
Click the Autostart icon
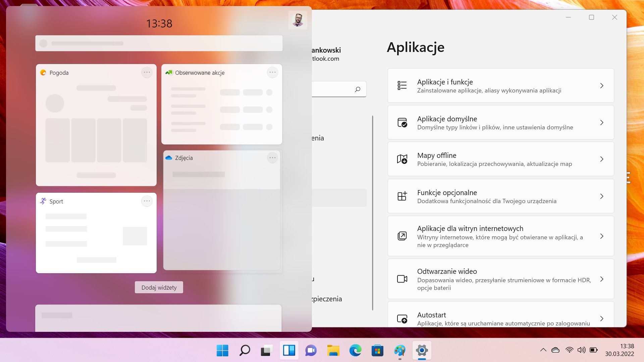pyautogui.click(x=402, y=319)
